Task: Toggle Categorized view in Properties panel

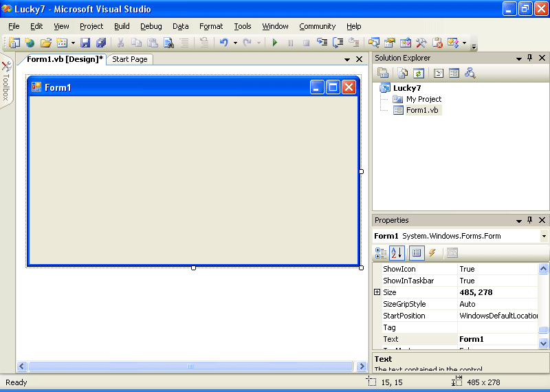Action: pos(381,253)
